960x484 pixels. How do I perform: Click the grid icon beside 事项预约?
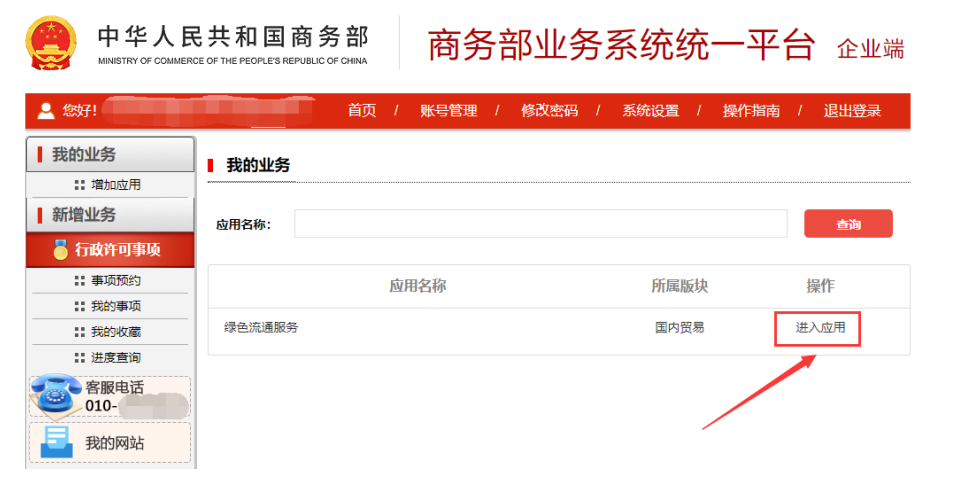(x=80, y=281)
